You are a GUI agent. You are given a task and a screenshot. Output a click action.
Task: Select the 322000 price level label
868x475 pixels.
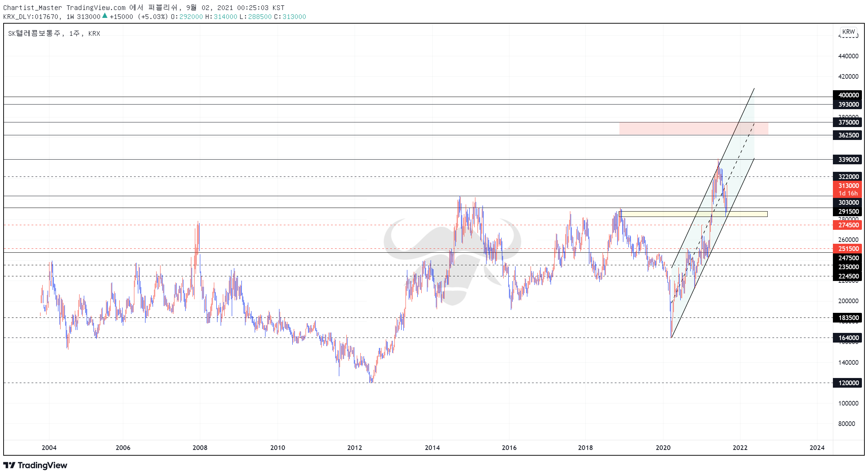click(x=848, y=176)
